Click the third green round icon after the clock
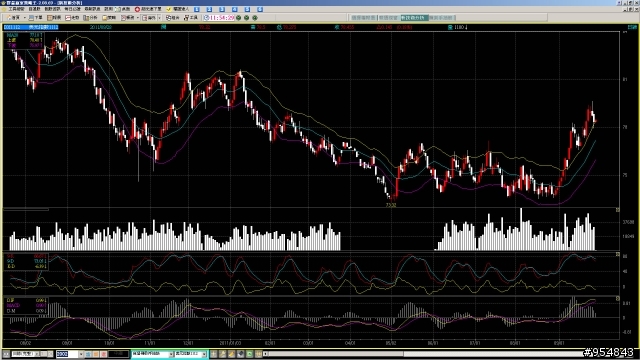This screenshot has height=360, width=640. [x=255, y=18]
